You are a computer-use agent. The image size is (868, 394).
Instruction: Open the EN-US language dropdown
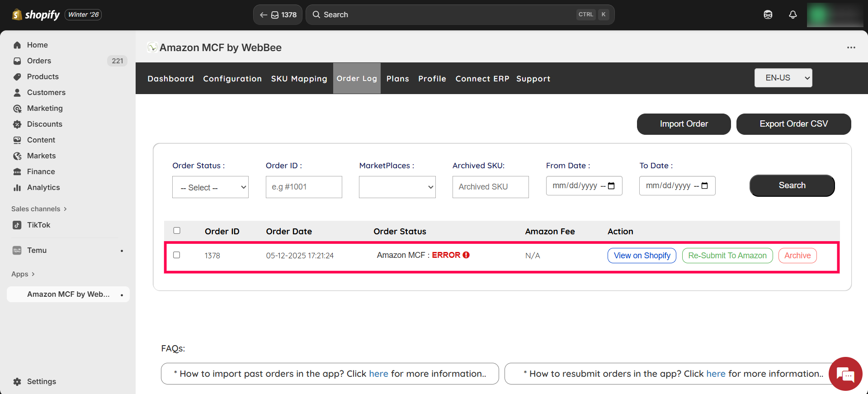point(783,78)
